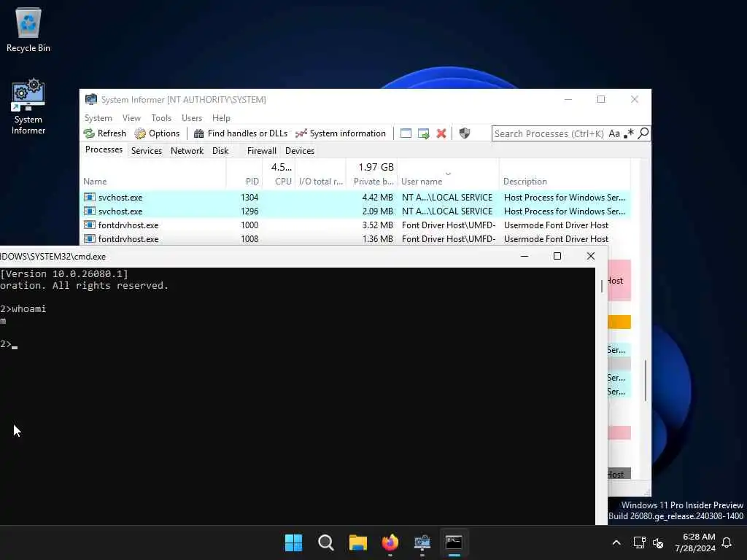Open System information graph window
The width and height of the screenshot is (747, 560).
(340, 133)
